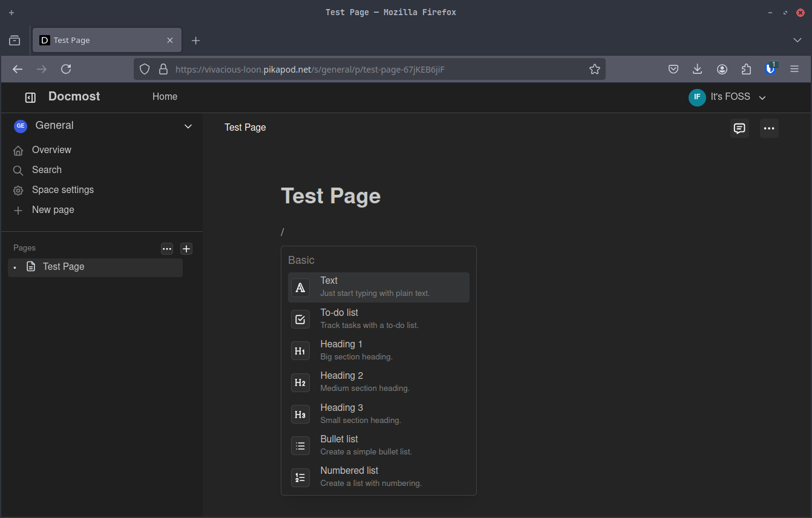Go to the Home link
The image size is (812, 518).
point(165,97)
